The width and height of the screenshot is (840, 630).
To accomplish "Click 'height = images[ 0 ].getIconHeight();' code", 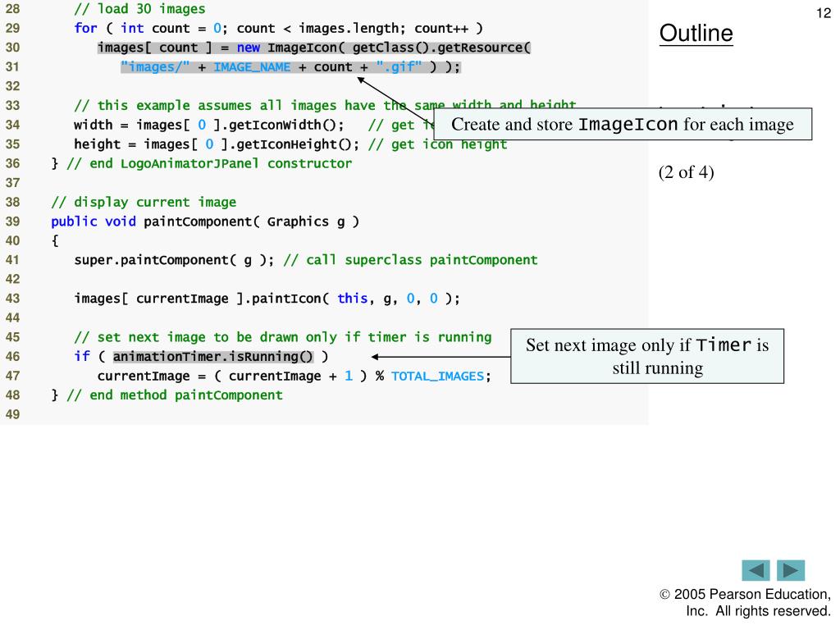I will click(217, 144).
